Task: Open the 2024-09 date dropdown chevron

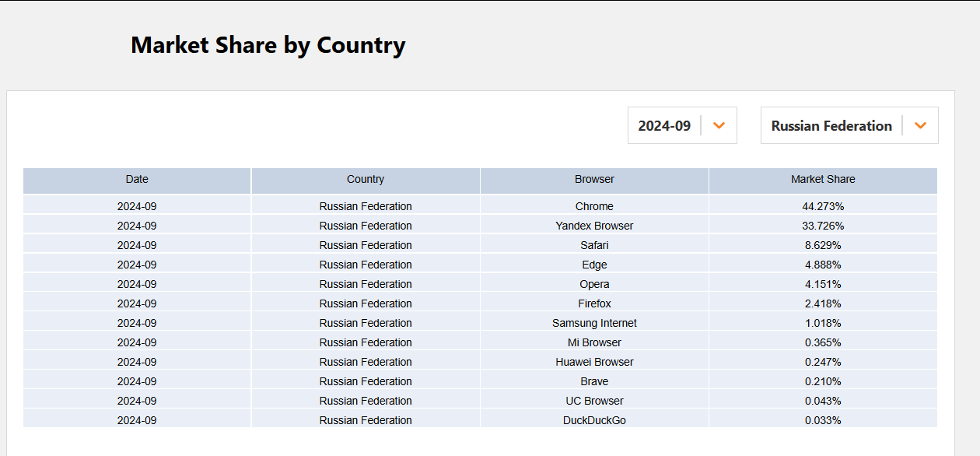Action: pyautogui.click(x=719, y=125)
